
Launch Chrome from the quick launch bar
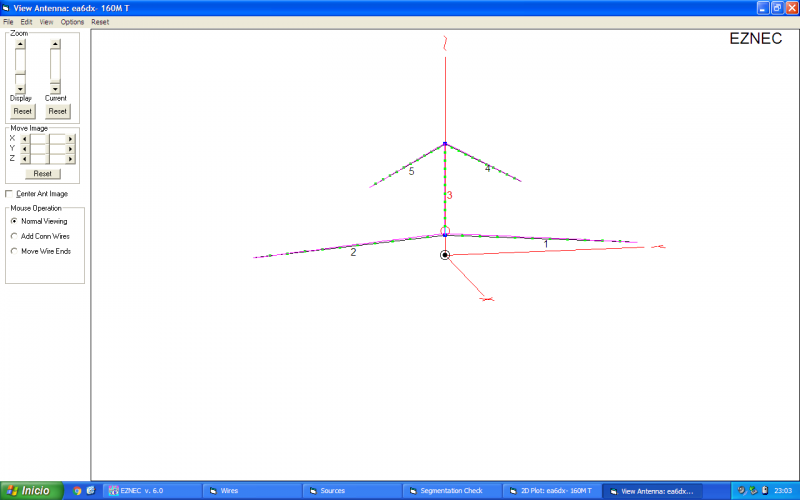coord(78,491)
